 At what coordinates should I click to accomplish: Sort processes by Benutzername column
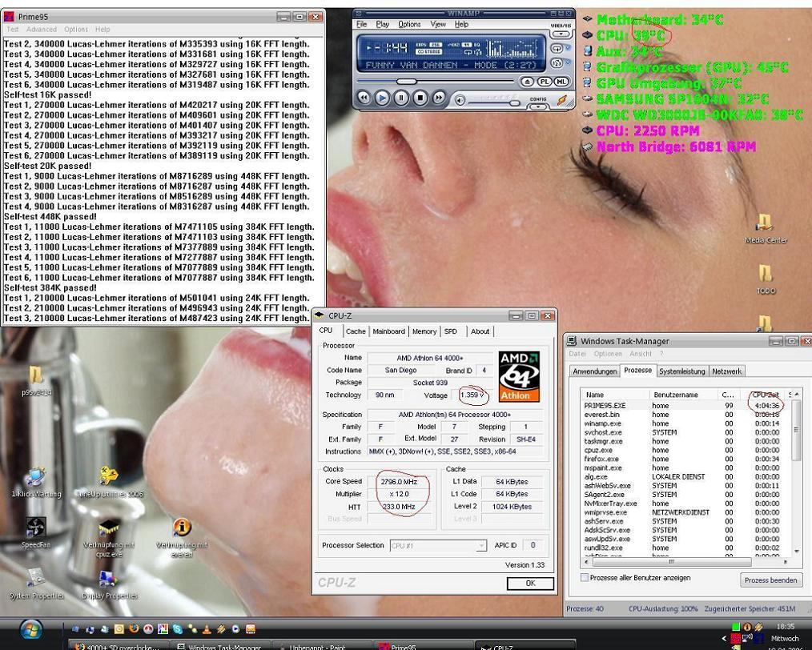[x=682, y=395]
